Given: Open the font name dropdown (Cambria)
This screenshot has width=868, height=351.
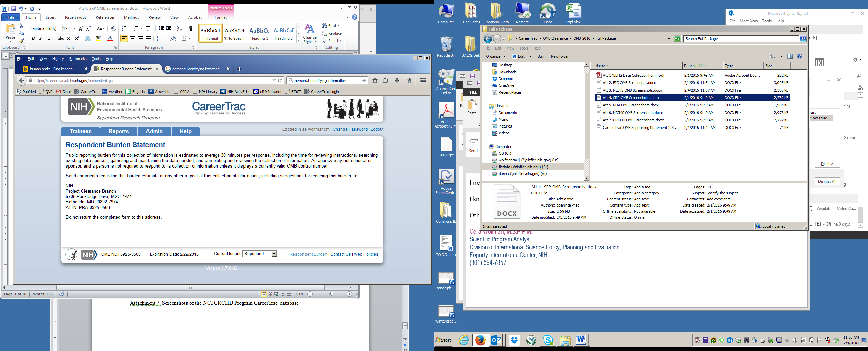Looking at the screenshot, I should 60,28.
